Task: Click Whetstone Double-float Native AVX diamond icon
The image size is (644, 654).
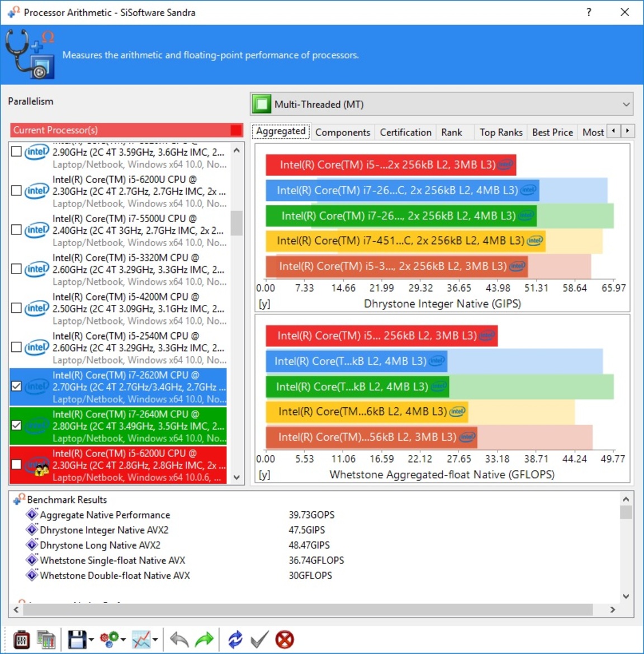Action: coord(32,575)
